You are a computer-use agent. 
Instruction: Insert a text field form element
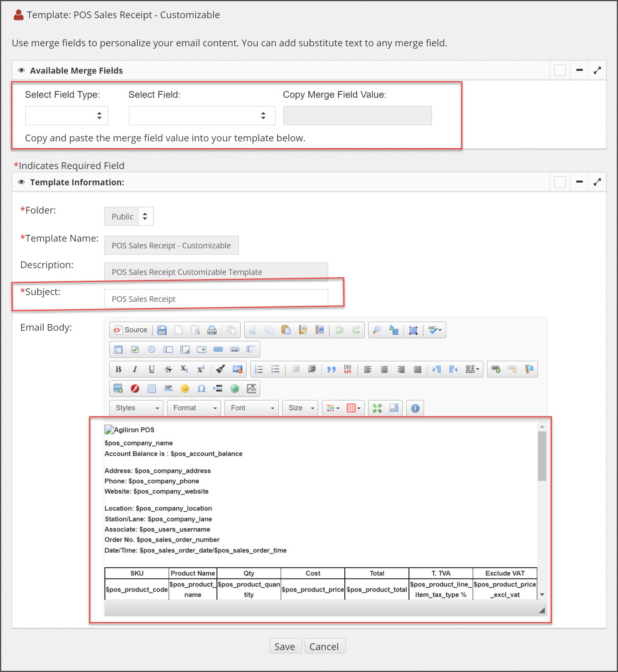click(168, 349)
